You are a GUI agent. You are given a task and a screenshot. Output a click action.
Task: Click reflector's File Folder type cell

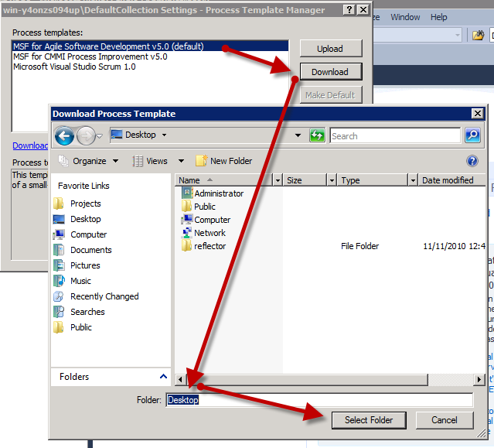(359, 246)
